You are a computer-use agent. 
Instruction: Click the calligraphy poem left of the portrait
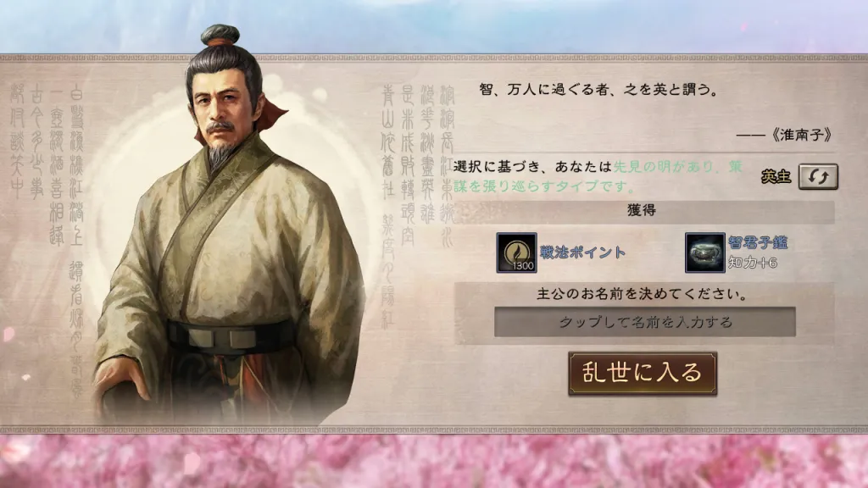[x=48, y=166]
